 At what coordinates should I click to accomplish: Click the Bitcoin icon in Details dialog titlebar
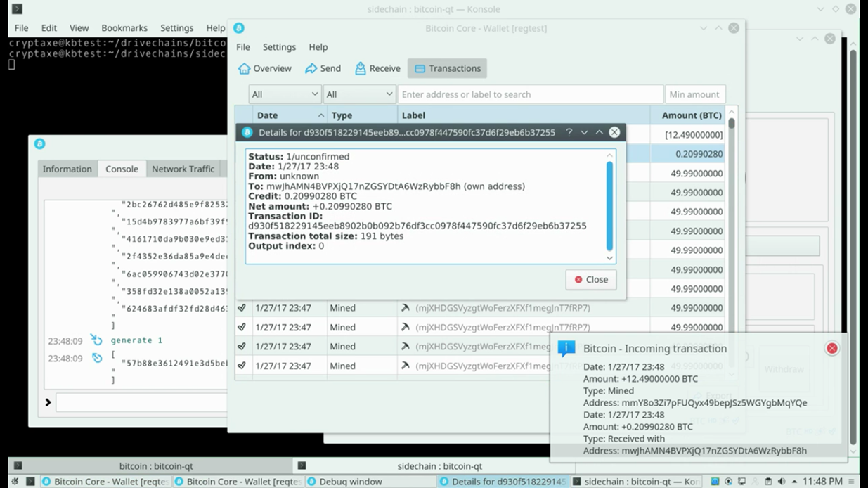pyautogui.click(x=247, y=132)
